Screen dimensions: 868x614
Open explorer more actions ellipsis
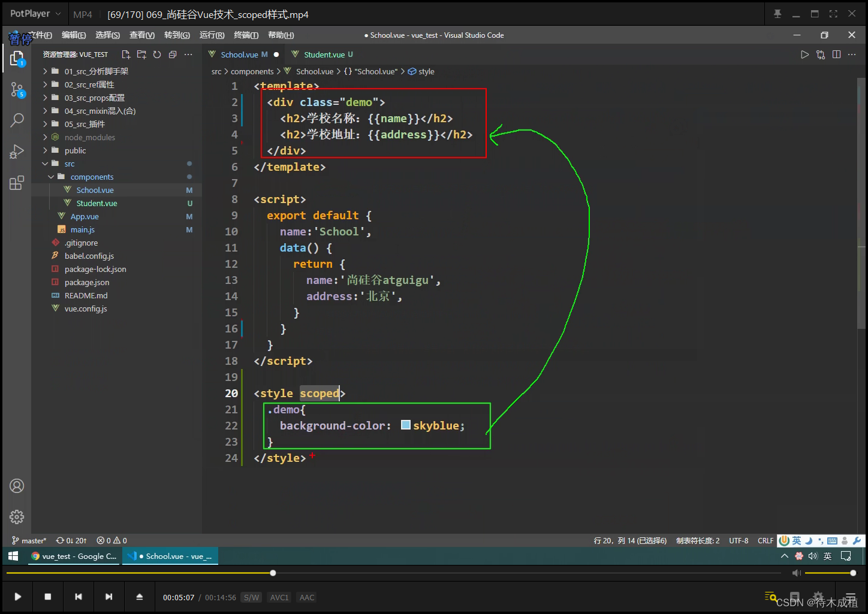[x=188, y=55]
